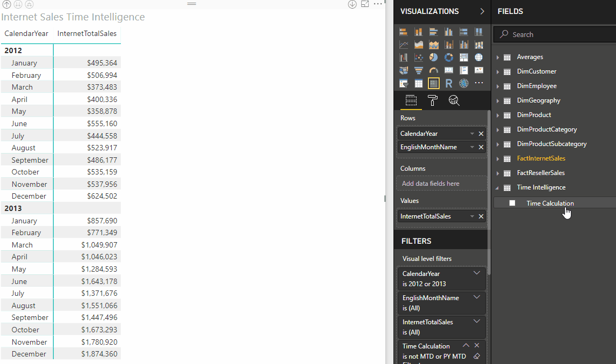Open InternetTotalSales value field dropdown
This screenshot has height=364, width=616.
point(472,216)
